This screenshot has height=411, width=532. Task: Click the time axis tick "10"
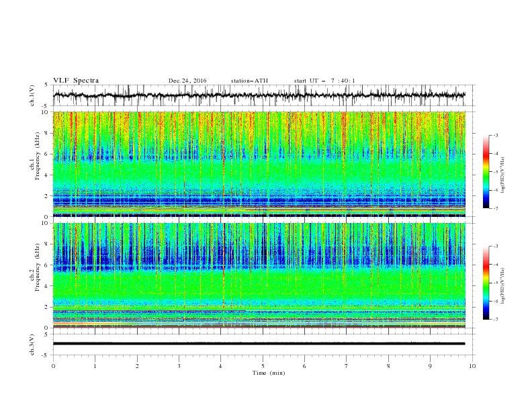coord(472,366)
